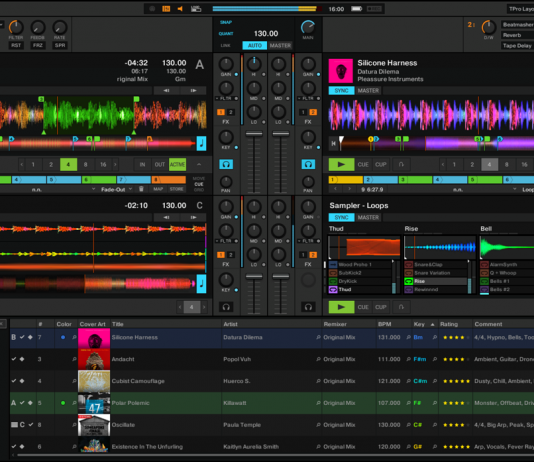Click search icon next to Key Bm

point(435,337)
